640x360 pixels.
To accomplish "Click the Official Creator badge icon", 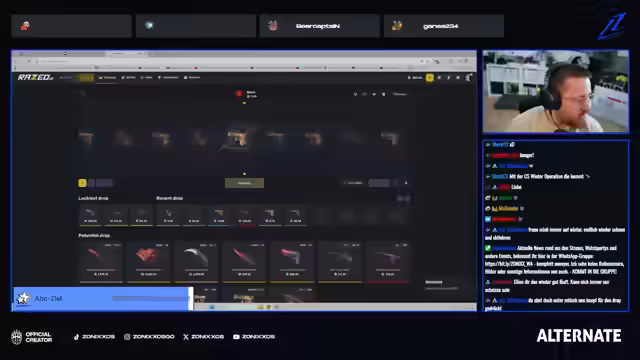I will [16, 337].
